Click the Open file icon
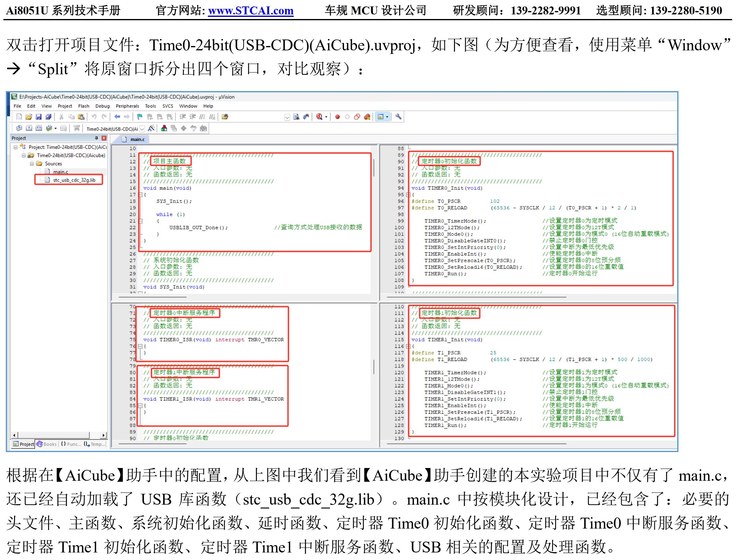Viewport: 737px width, 560px height. tap(29, 117)
